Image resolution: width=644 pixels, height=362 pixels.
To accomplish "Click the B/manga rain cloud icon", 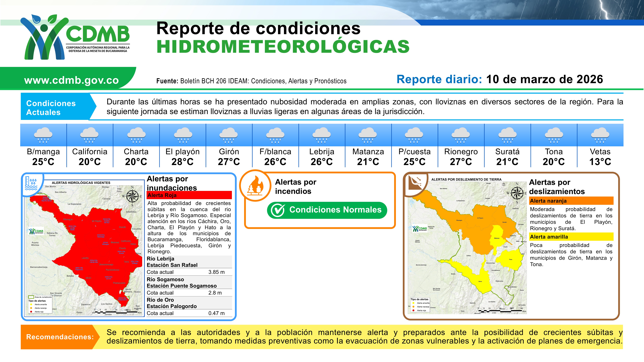I will pos(43,135).
